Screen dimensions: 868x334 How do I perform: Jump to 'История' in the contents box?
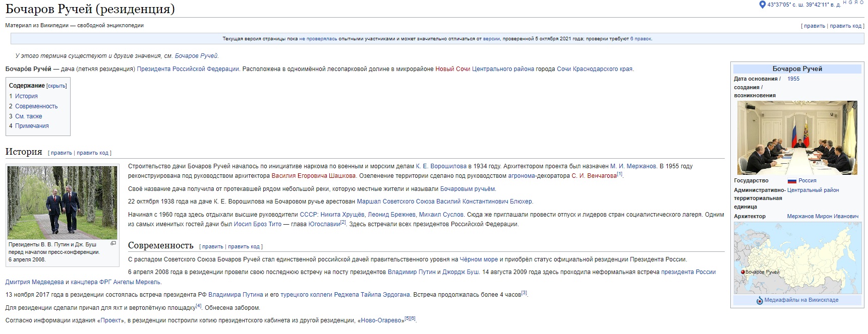(x=26, y=96)
